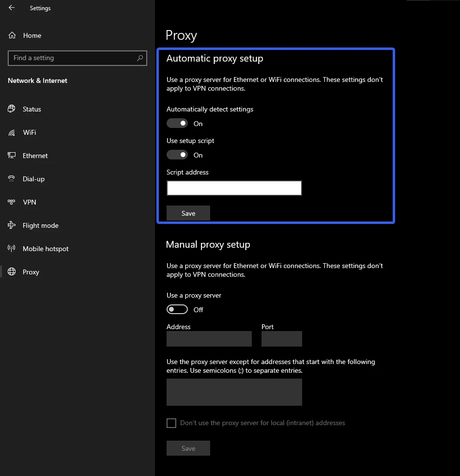Open the Proxy page in sidebar
This screenshot has height=476, width=460.
click(31, 272)
